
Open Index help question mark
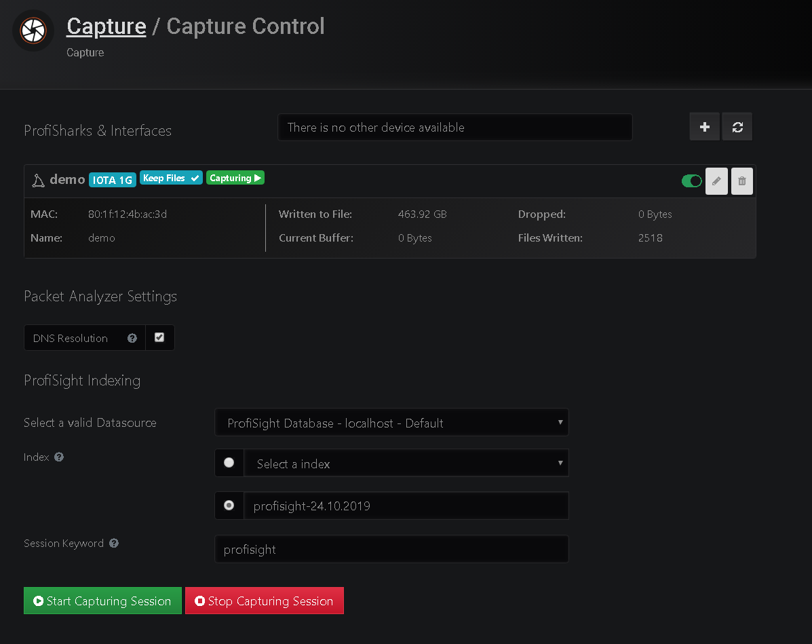(x=59, y=457)
